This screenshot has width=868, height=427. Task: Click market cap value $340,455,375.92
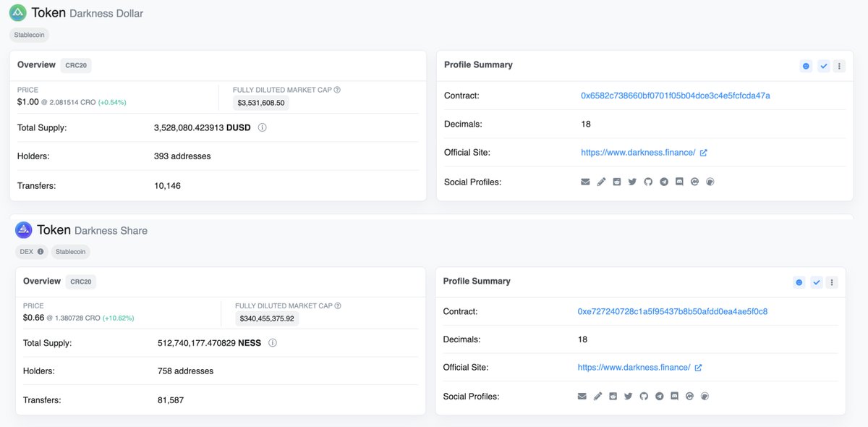268,318
